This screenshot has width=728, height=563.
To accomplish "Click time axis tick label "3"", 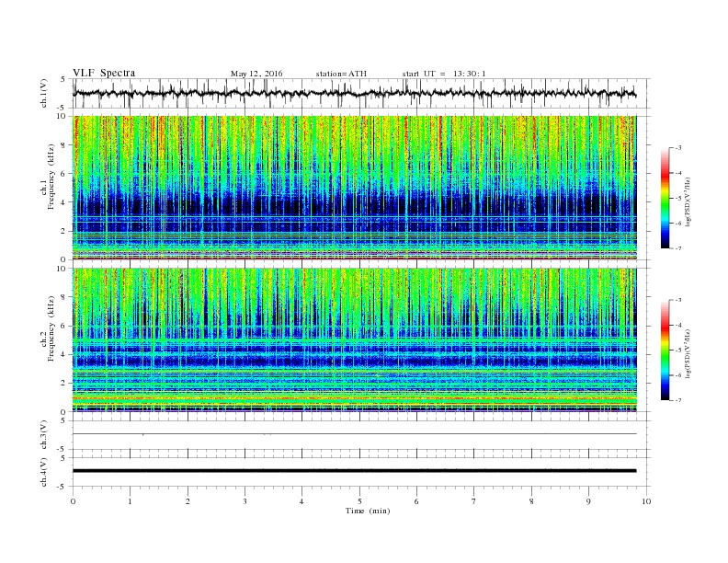I will (x=245, y=501).
